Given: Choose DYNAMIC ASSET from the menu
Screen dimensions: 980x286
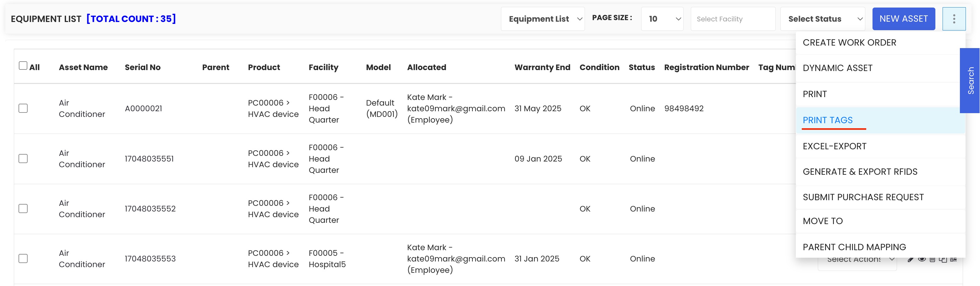Looking at the screenshot, I should point(880,68).
